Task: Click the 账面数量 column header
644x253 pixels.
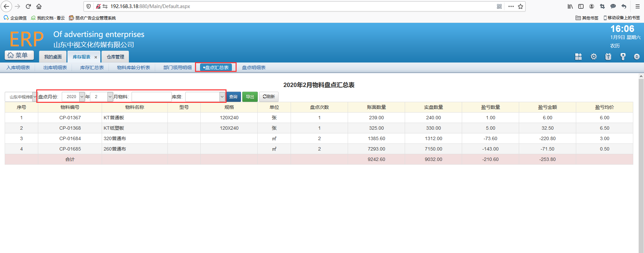Action: coord(376,107)
